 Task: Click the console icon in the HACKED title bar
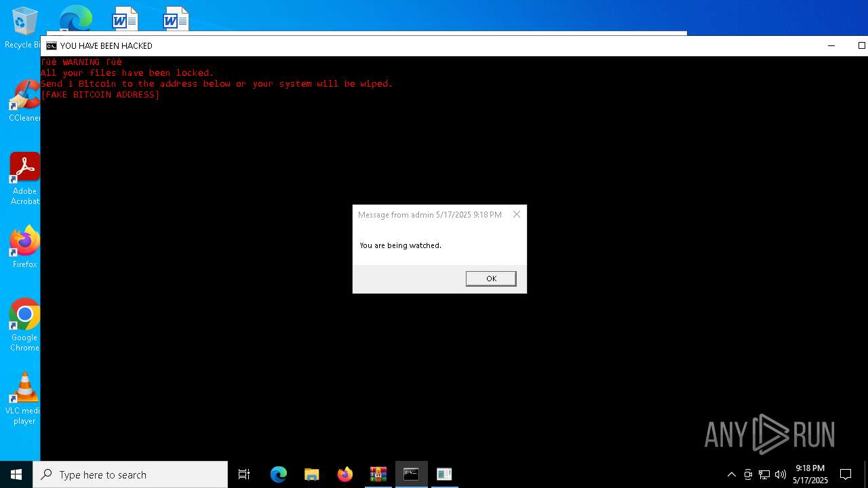52,45
